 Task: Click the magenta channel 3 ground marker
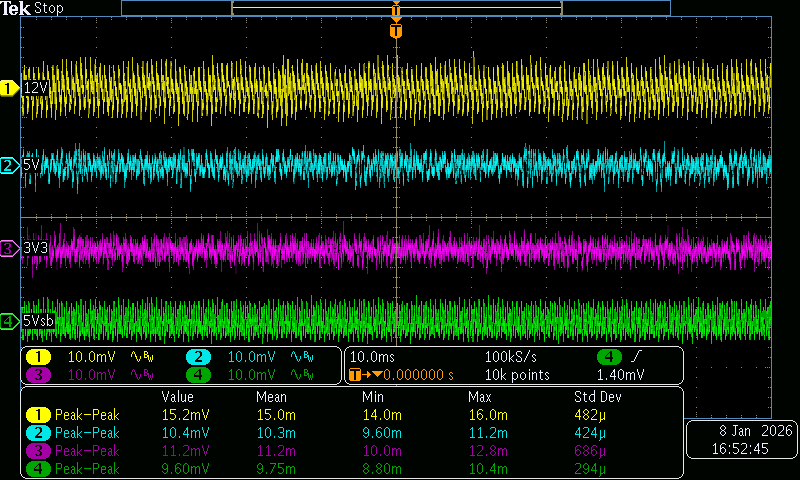tap(9, 247)
